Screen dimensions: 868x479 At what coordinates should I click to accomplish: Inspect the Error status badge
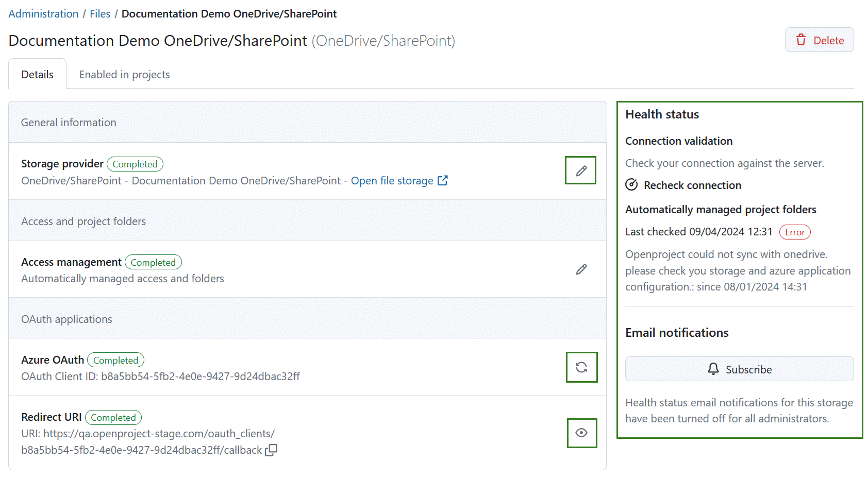(x=794, y=232)
